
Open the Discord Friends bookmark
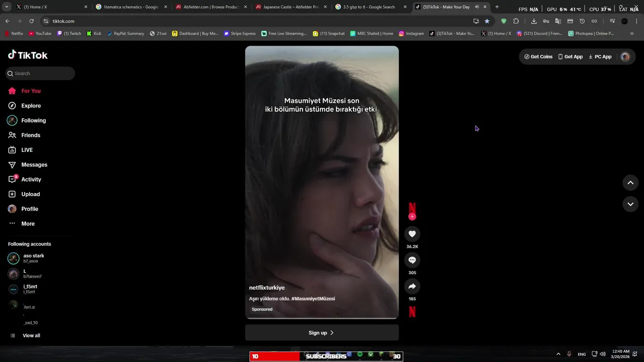pos(540,34)
